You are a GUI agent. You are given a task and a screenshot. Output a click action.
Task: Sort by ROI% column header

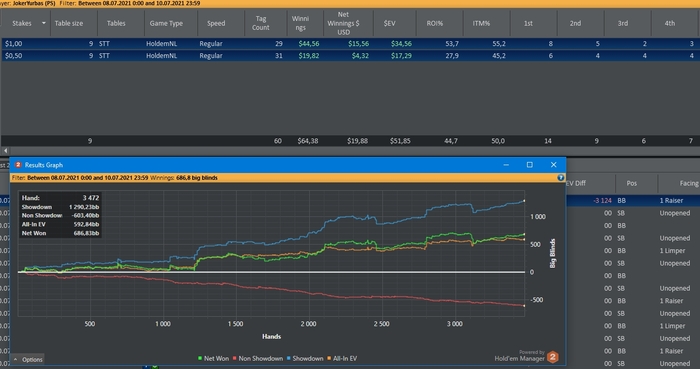[435, 23]
